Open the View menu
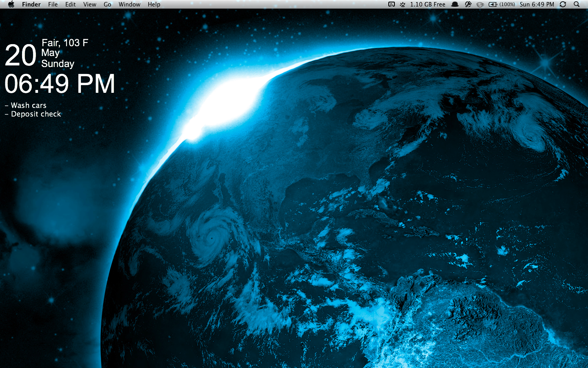Viewport: 588px width, 368px height. (x=89, y=4)
